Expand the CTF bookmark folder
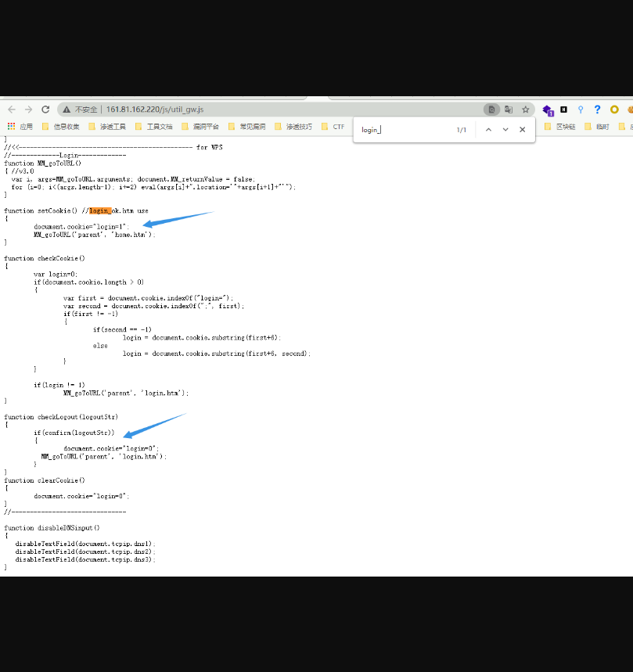Image resolution: width=633 pixels, height=672 pixels. click(x=333, y=127)
